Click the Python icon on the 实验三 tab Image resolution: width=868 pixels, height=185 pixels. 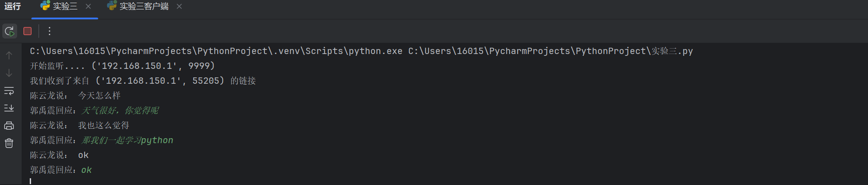tap(45, 6)
